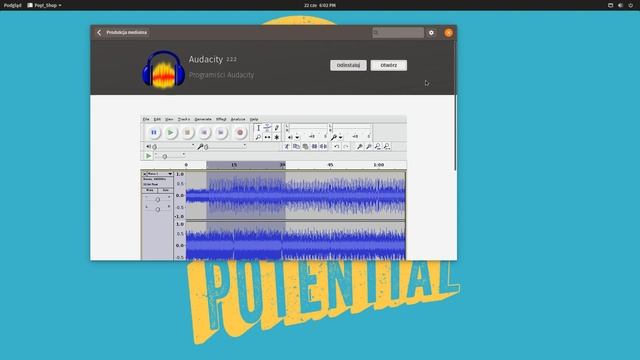Click the volume icon in system tray
The image size is (640, 360).
pos(620,5)
